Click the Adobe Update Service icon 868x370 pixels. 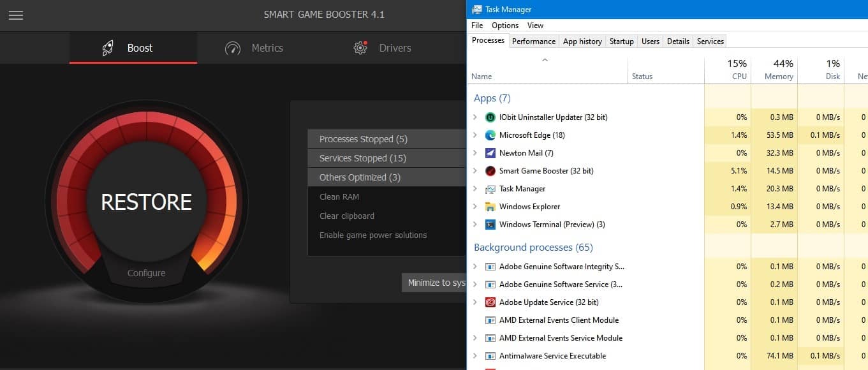490,302
